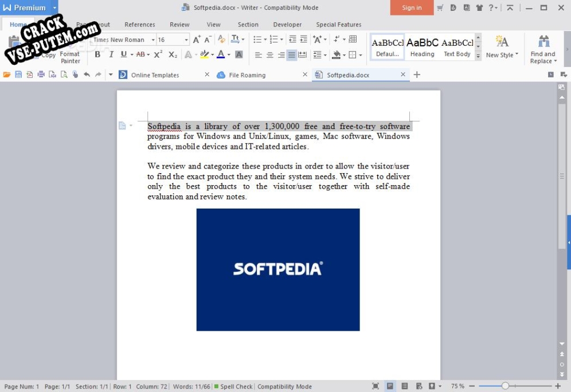Screen dimensions: 571x392
Task: Open the font size dropdown showing 16
Action: (x=186, y=40)
